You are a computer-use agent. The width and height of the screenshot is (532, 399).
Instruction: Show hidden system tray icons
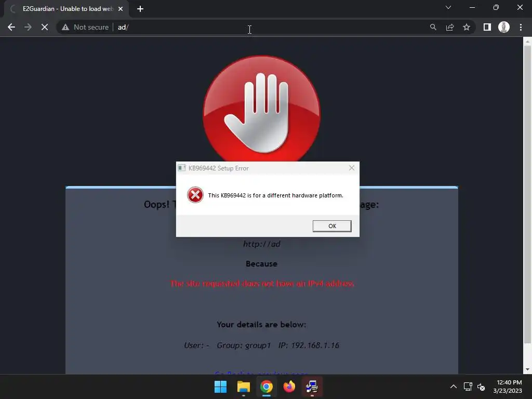(x=453, y=387)
